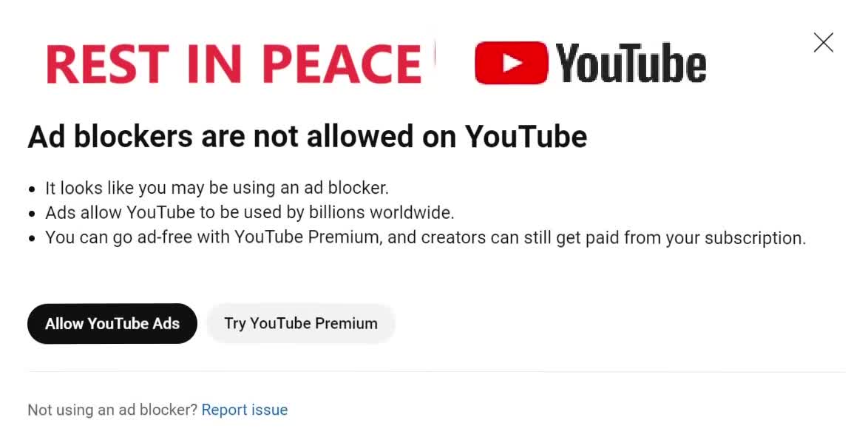Click the Not using an ad blocker? text
868x443 pixels.
pos(112,410)
